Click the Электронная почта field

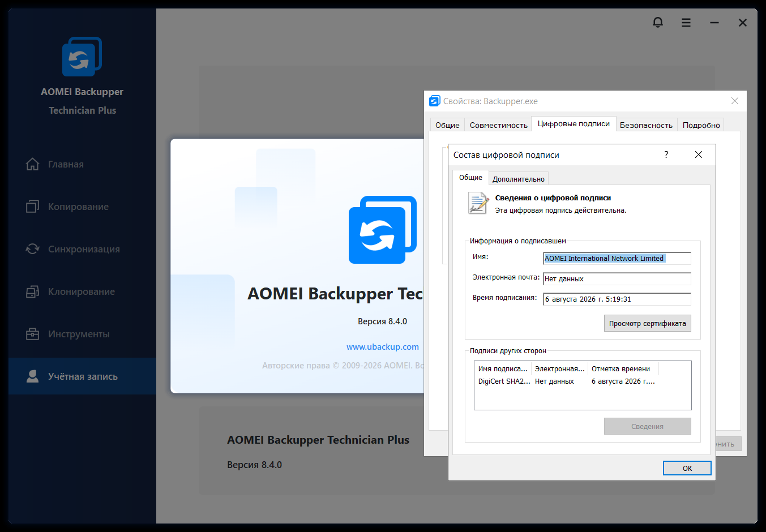617,278
